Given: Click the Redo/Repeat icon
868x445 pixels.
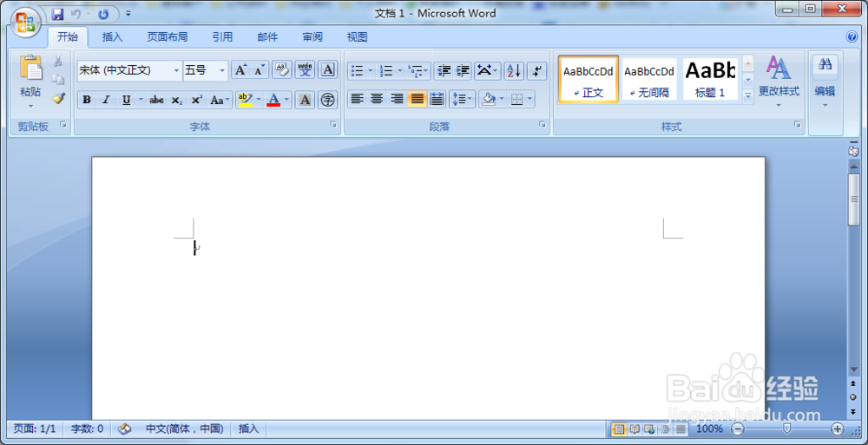Looking at the screenshot, I should click(103, 15).
